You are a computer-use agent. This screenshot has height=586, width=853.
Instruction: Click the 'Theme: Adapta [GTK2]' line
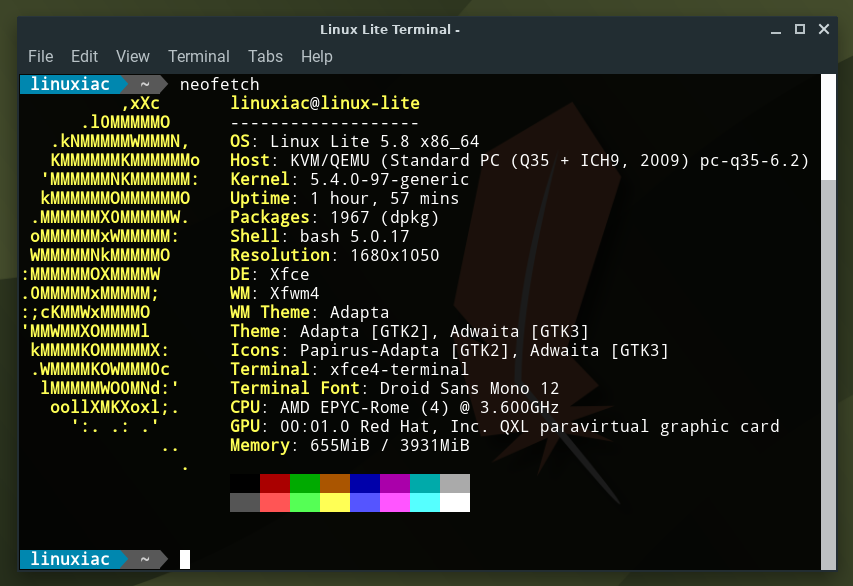pos(409,331)
